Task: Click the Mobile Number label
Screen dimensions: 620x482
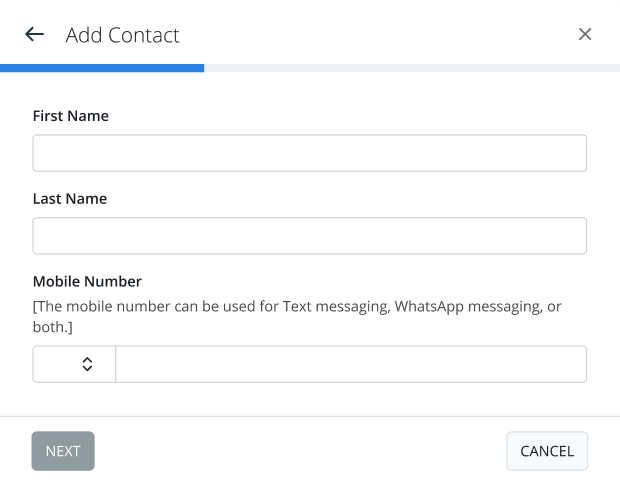Action: pyautogui.click(x=87, y=282)
